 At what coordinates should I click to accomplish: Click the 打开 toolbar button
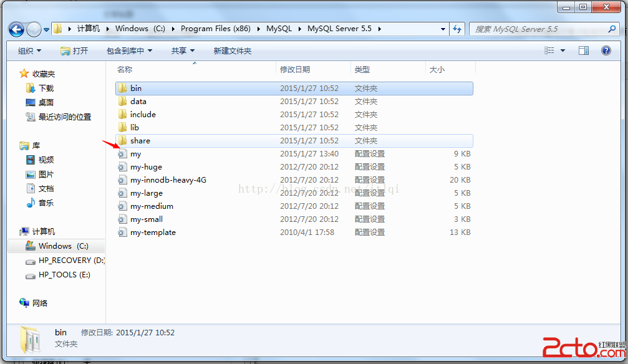pos(74,51)
